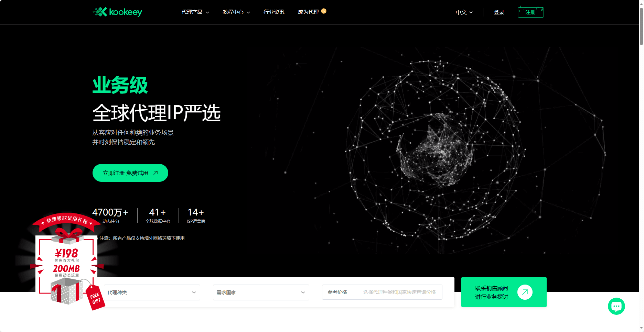Click the arrow circle on sales consultant banner

525,292
